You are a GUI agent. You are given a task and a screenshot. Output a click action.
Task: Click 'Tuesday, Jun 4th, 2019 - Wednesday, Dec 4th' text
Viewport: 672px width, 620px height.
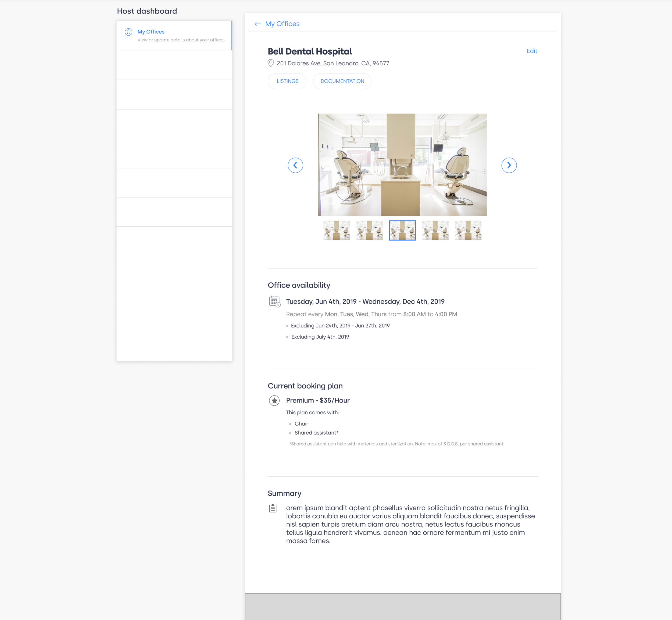365,302
